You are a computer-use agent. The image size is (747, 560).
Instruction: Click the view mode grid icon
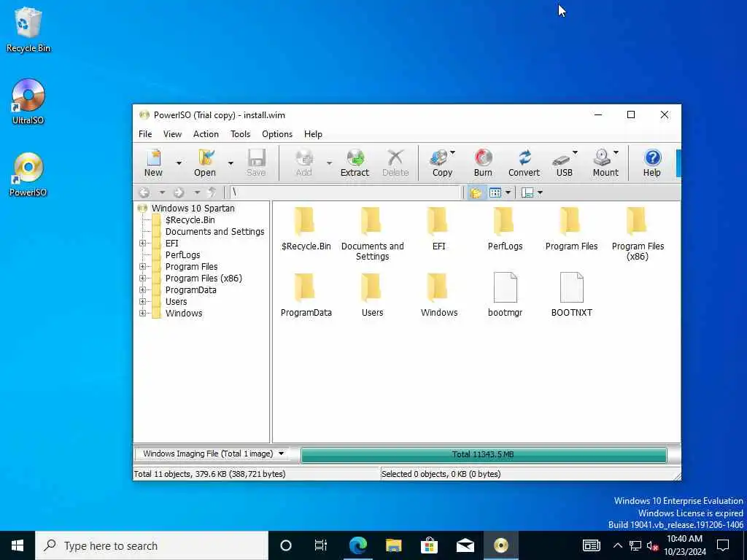[x=495, y=192]
